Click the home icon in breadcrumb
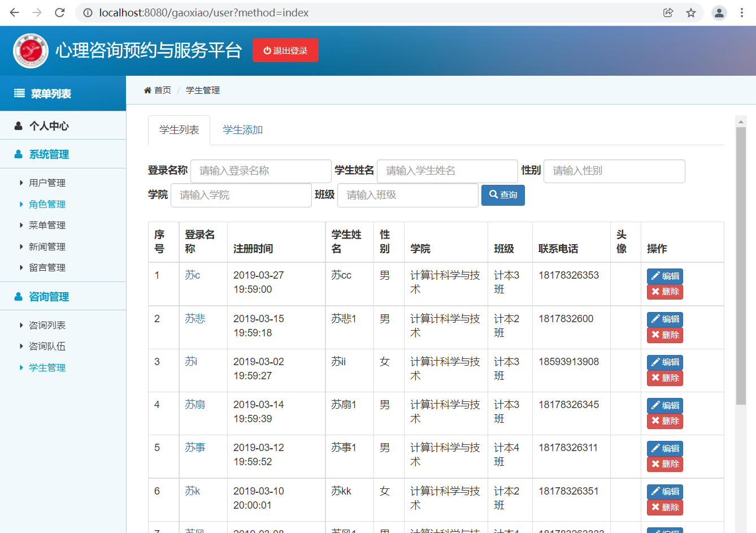This screenshot has height=533, width=756. pyautogui.click(x=147, y=90)
